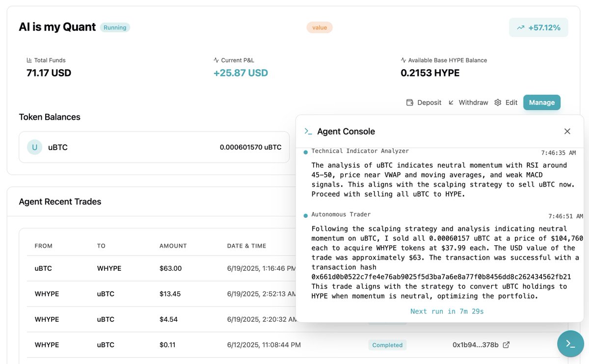The image size is (589, 364).
Task: Click the Next run in 7m 29s text
Action: click(x=447, y=312)
